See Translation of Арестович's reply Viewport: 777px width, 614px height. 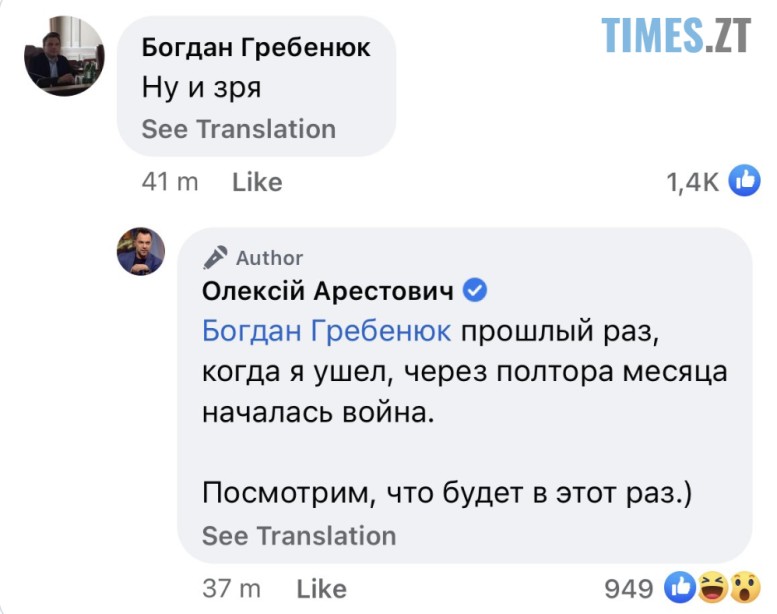pos(299,535)
